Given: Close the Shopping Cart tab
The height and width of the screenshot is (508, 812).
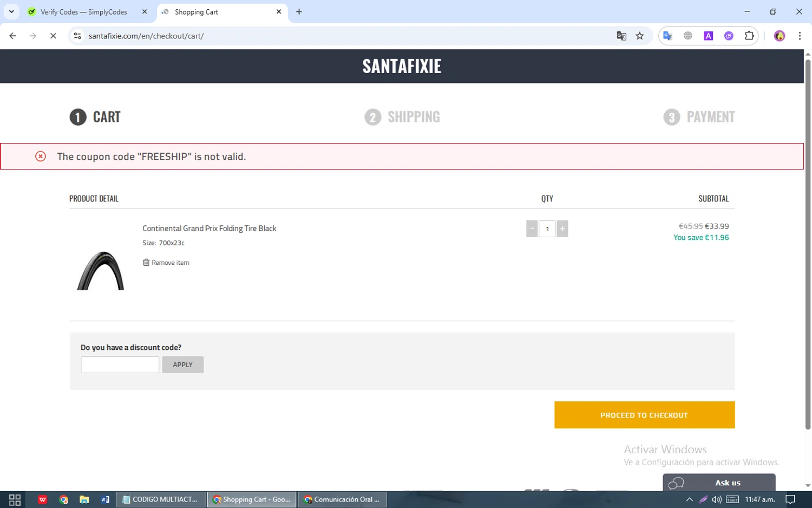Looking at the screenshot, I should 279,11.
